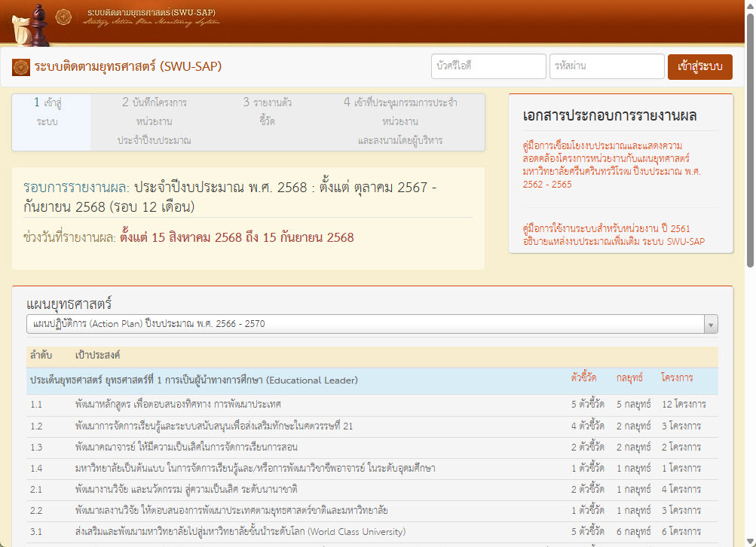Switch to step 3 รายงานตัวชี้วัด tab

click(268, 112)
